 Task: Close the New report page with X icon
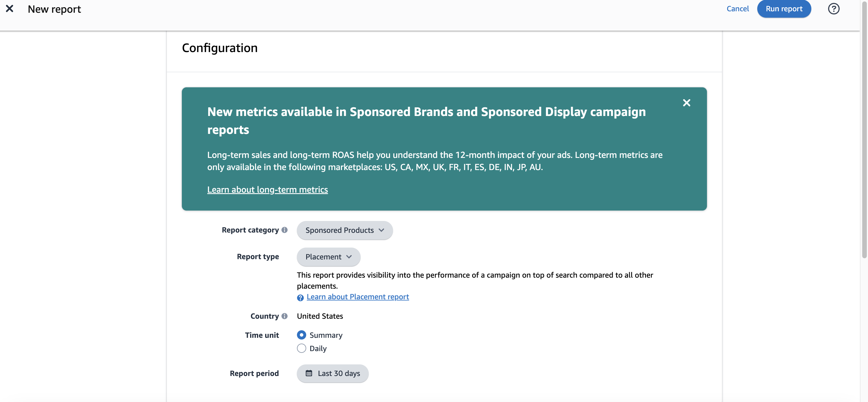10,9
